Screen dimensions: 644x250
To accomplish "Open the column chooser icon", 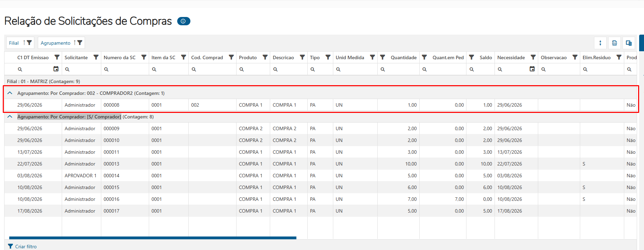I will (629, 43).
